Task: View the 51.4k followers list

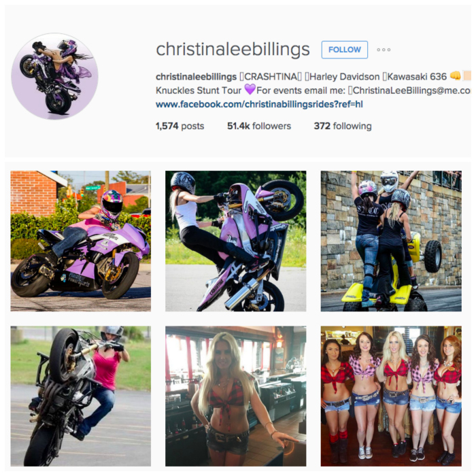Action: pos(259,126)
